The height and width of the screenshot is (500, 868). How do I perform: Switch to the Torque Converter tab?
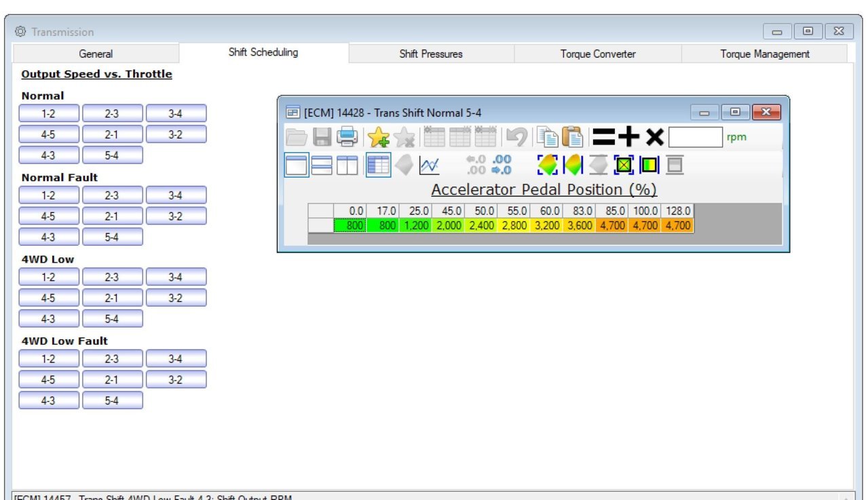click(598, 54)
